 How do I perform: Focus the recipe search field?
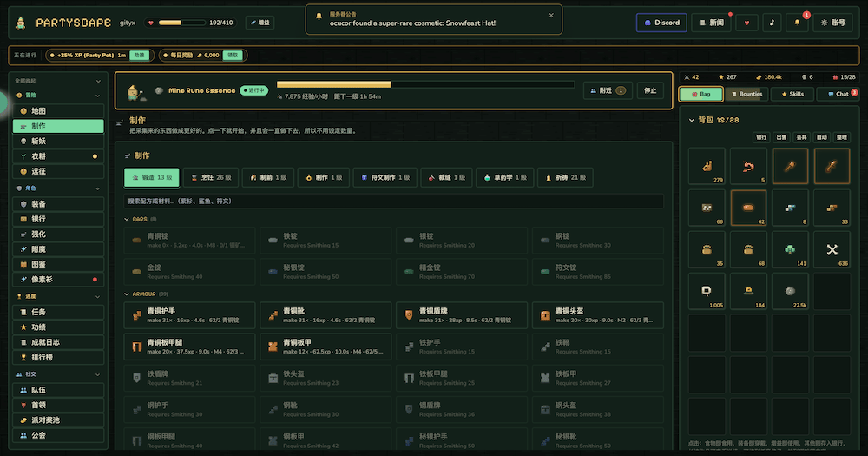(393, 202)
